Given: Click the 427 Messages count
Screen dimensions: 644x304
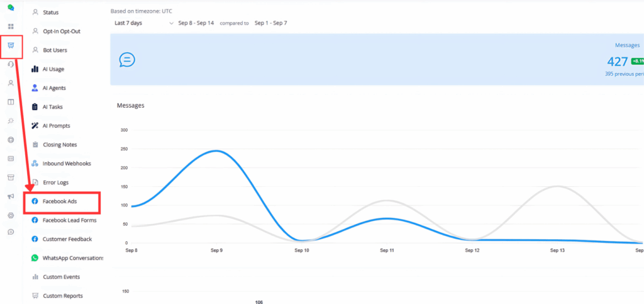Looking at the screenshot, I should click(617, 61).
